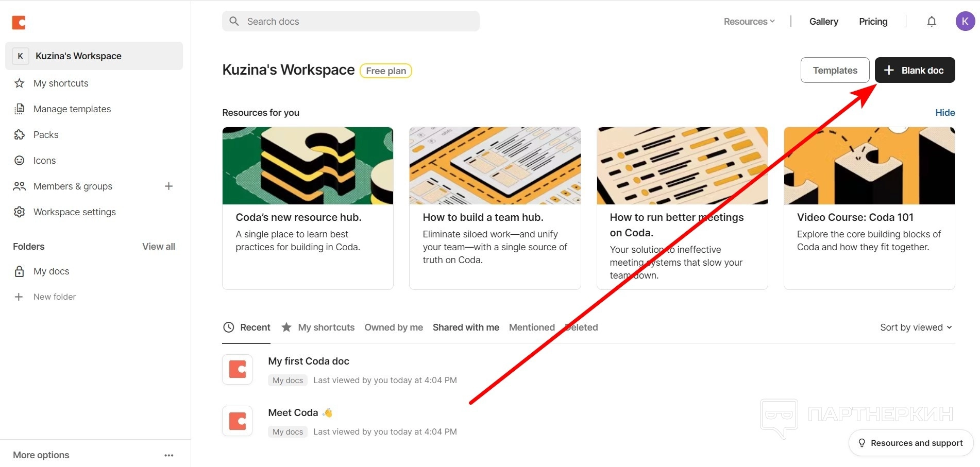Switch to the Shared with me tab
Screen dimensions: 980x467
[x=466, y=327]
